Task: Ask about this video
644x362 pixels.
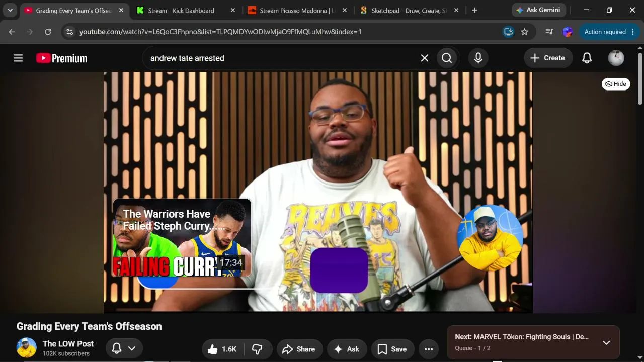Action: click(x=347, y=349)
